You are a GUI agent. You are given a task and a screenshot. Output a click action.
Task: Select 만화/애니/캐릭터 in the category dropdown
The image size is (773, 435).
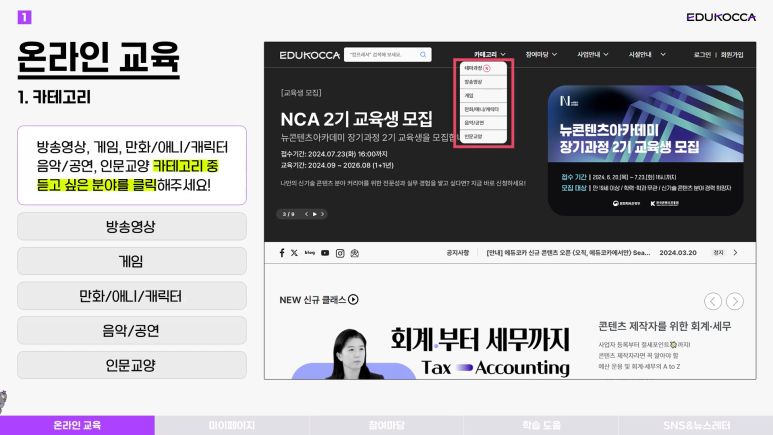tap(483, 109)
